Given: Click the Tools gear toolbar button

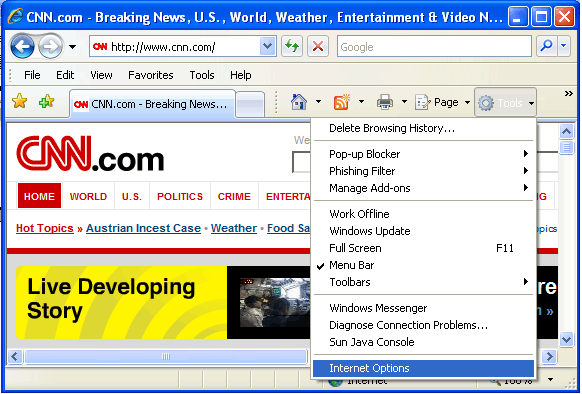Looking at the screenshot, I should pyautogui.click(x=505, y=102).
